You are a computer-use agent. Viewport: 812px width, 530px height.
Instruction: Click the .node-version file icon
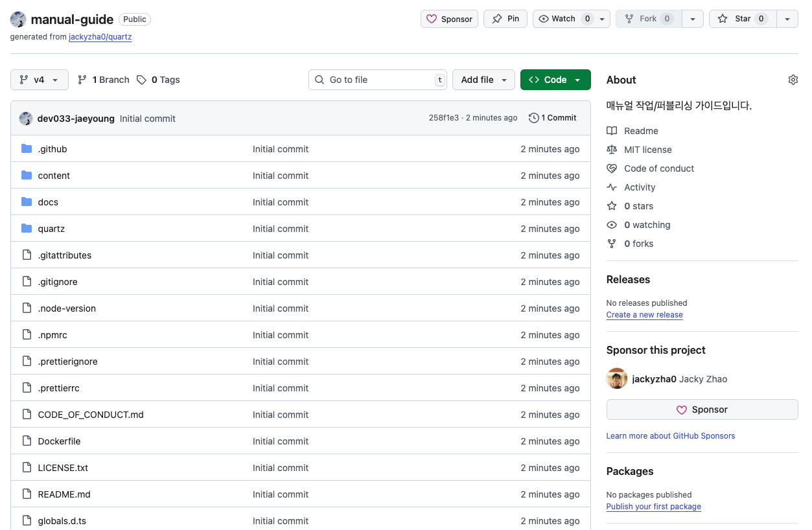click(27, 308)
